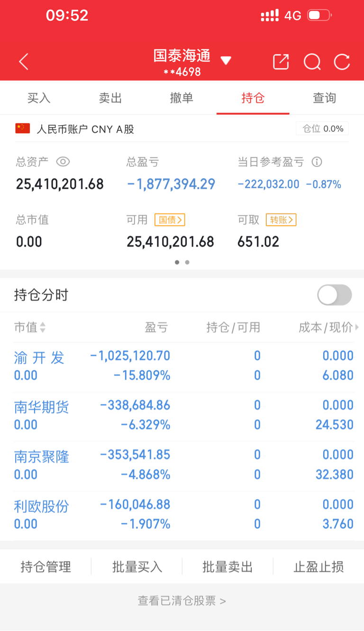Show info for 当日参考盈亏
This screenshot has height=631, width=364.
click(x=317, y=162)
